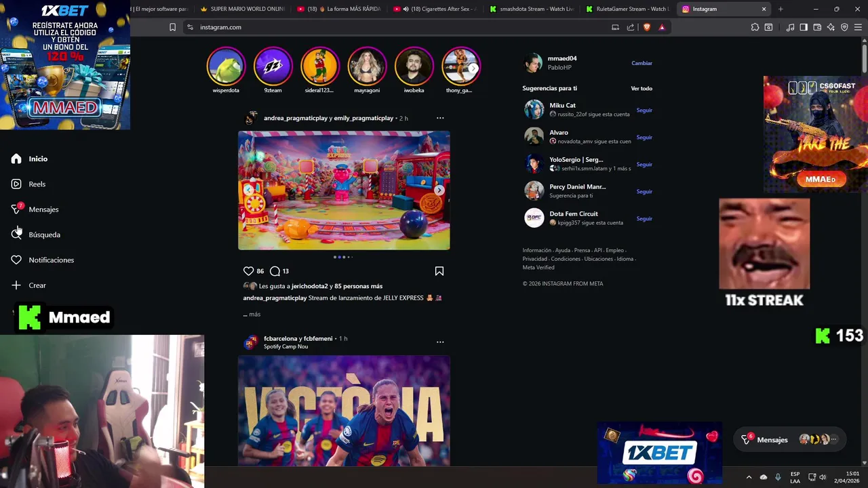Viewport: 868px width, 488px height.
Task: View 9zteam's story
Action: 273,66
